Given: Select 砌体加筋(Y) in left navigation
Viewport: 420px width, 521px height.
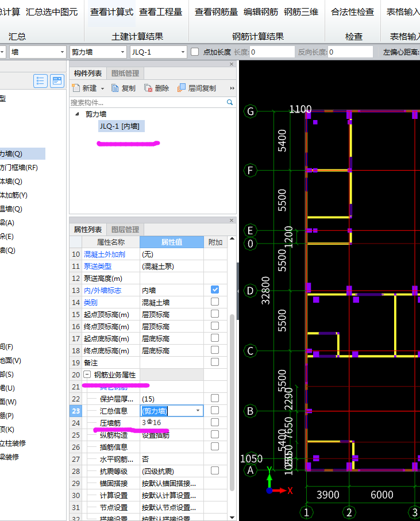Looking at the screenshot, I should pos(13,195).
